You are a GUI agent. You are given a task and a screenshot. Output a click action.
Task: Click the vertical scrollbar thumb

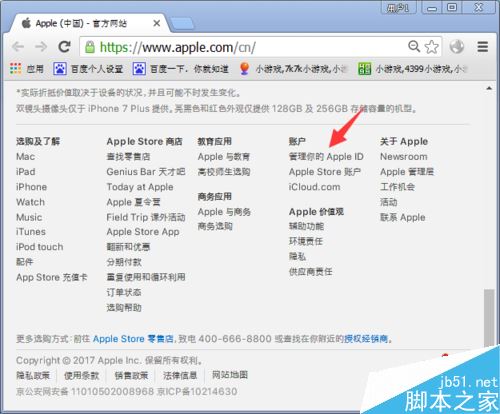[x=489, y=318]
